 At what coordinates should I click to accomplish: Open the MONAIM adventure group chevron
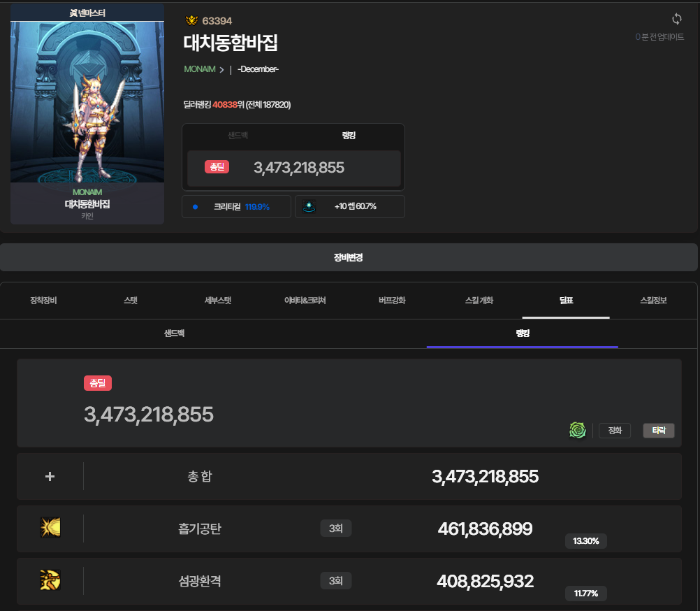coord(221,69)
